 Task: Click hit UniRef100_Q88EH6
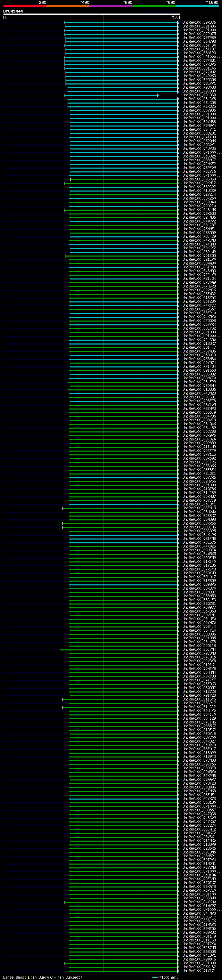[199, 527]
